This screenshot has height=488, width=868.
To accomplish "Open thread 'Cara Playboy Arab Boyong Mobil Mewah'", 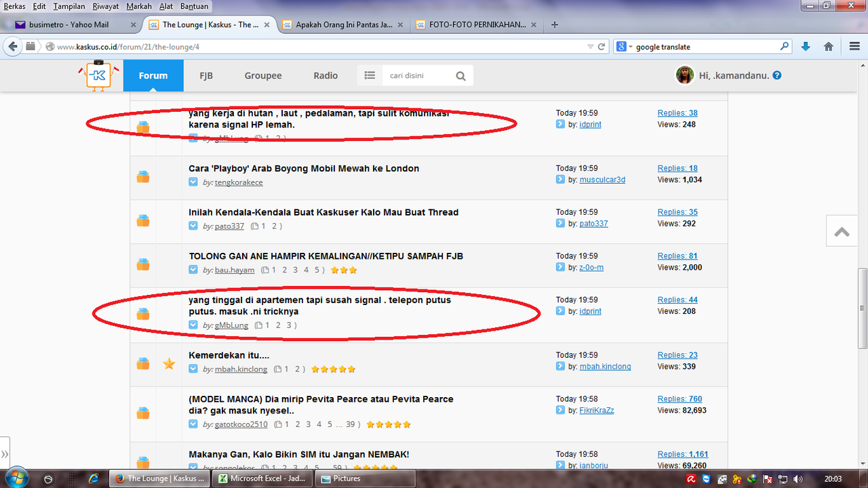I will (x=304, y=168).
